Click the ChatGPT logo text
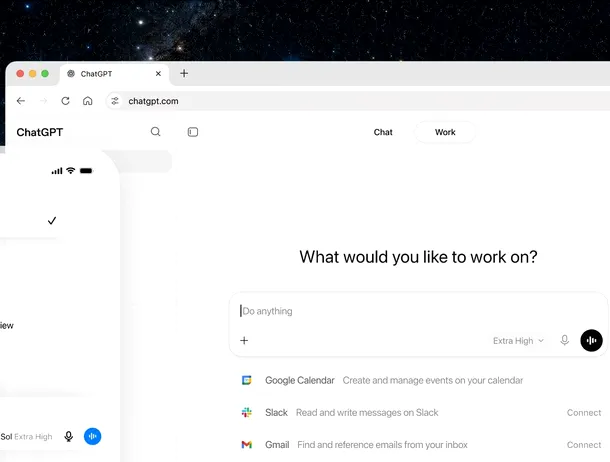The width and height of the screenshot is (610, 462). 40,132
